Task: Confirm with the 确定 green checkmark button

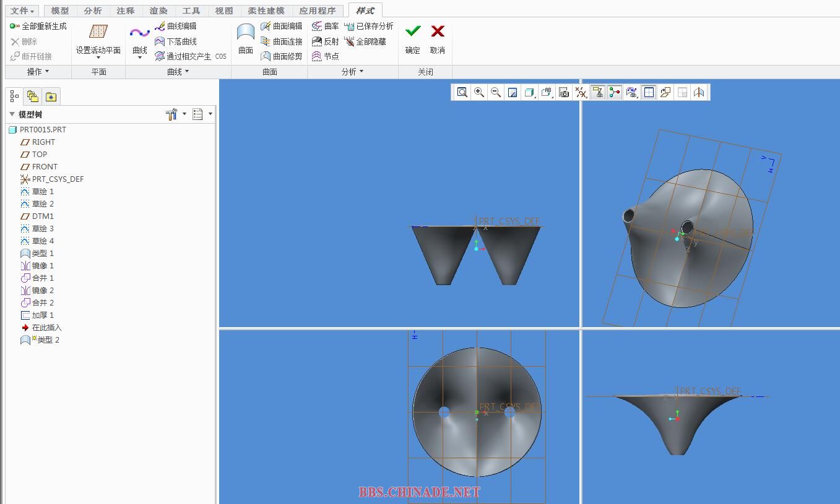Action: pyautogui.click(x=413, y=38)
